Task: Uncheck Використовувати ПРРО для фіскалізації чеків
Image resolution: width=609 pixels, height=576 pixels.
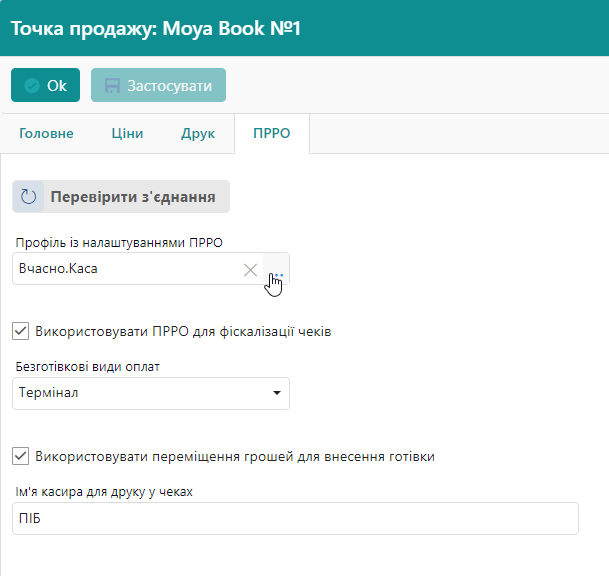Action: (21, 331)
